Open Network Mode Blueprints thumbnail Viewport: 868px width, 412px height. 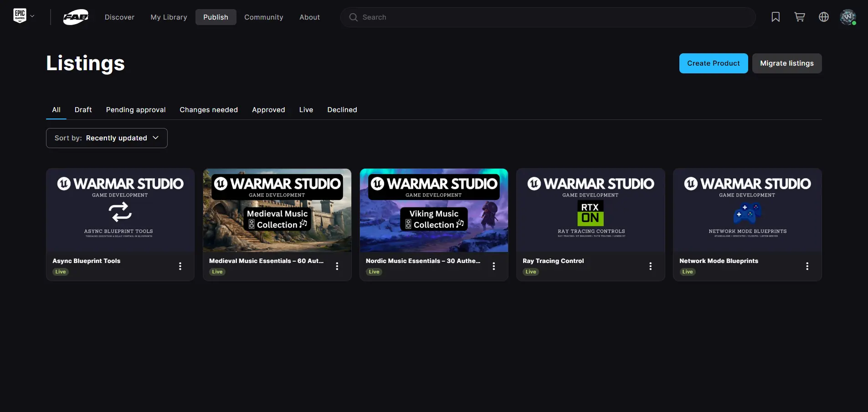pyautogui.click(x=747, y=210)
